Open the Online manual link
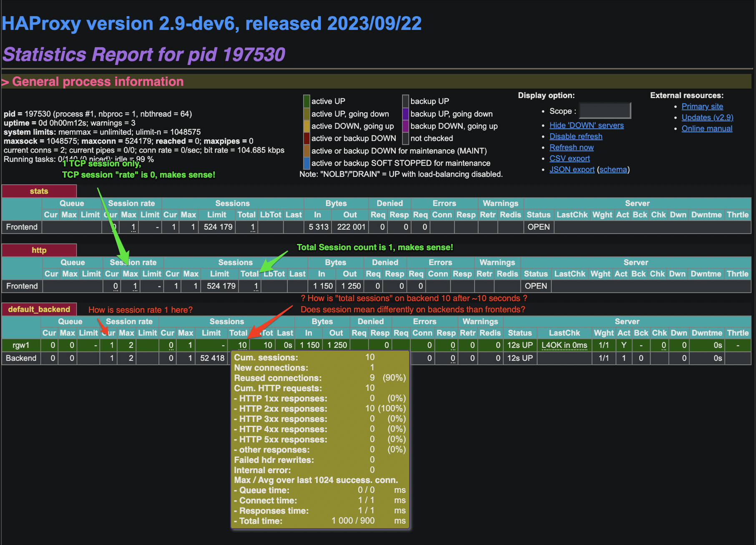Screen dimensions: 756x545 (x=707, y=128)
